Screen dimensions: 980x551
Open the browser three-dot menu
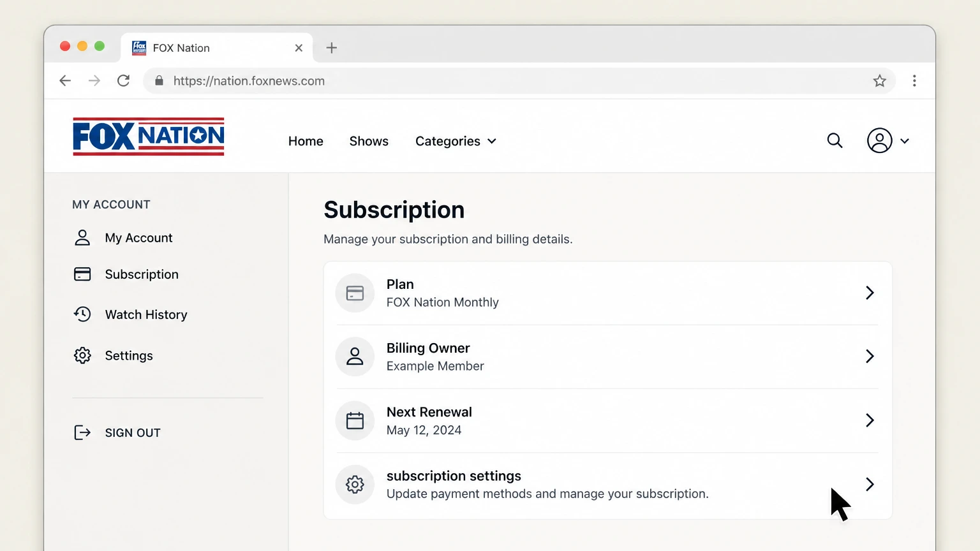914,80
